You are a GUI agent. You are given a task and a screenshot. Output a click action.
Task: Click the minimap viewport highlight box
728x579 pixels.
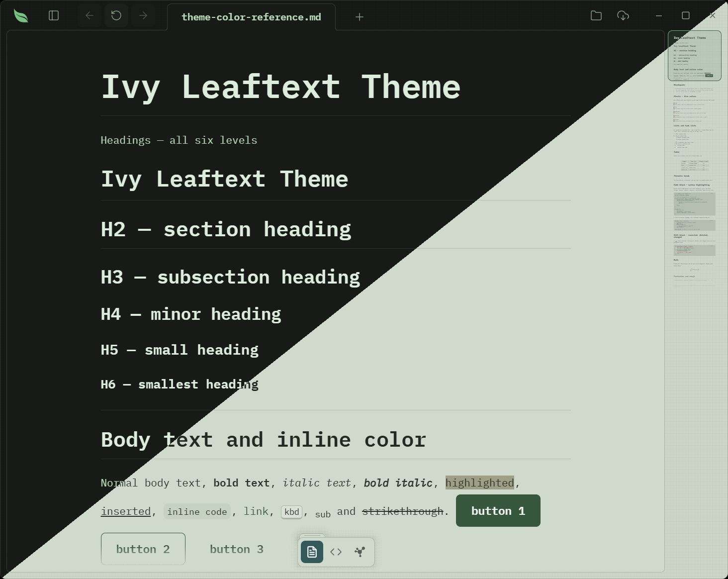(x=695, y=56)
